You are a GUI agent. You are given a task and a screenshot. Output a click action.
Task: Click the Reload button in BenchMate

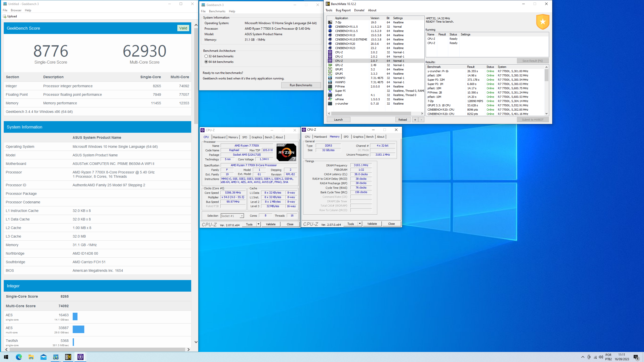[x=403, y=120]
